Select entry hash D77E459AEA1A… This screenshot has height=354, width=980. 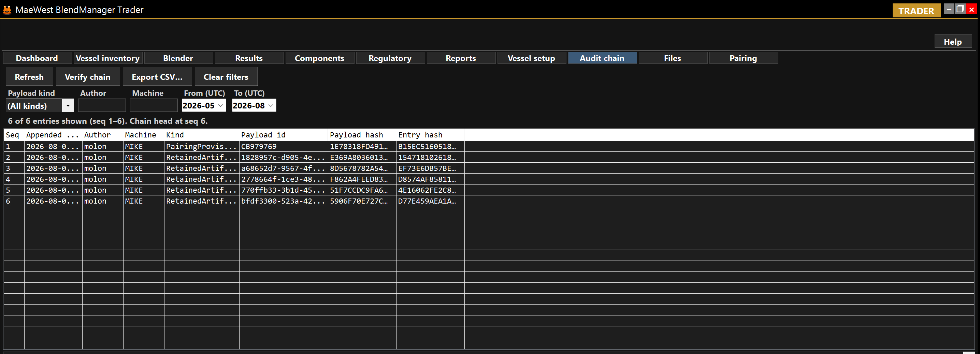pyautogui.click(x=430, y=201)
